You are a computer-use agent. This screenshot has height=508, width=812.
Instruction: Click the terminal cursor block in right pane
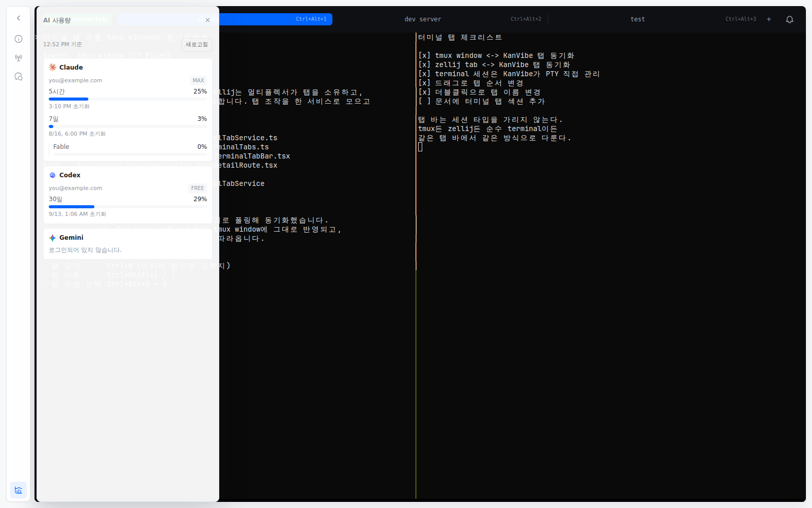point(420,147)
